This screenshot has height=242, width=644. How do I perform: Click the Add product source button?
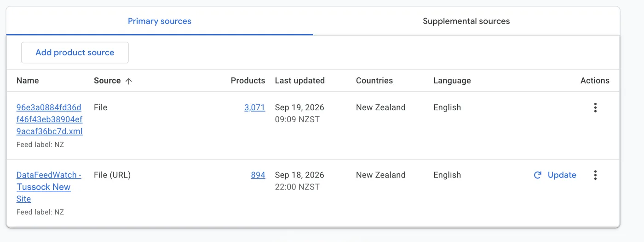pos(75,53)
